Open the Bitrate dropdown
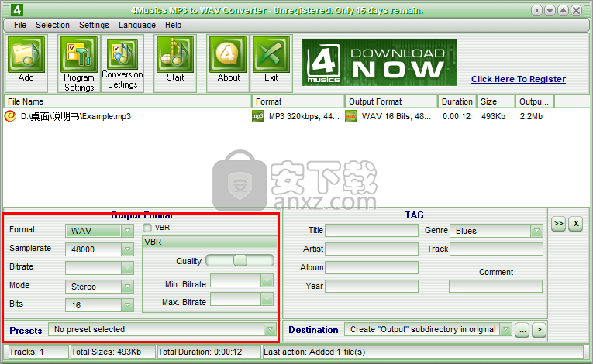This screenshot has height=364, width=593. click(x=127, y=268)
